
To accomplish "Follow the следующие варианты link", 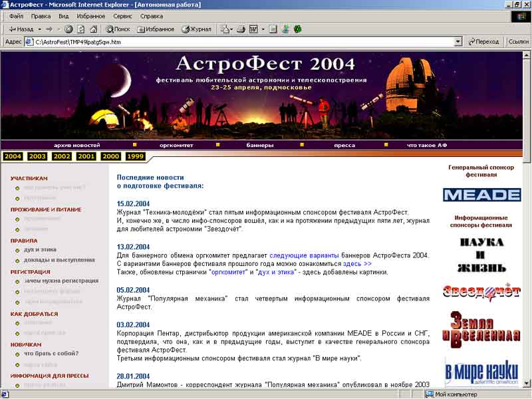I will point(304,255).
